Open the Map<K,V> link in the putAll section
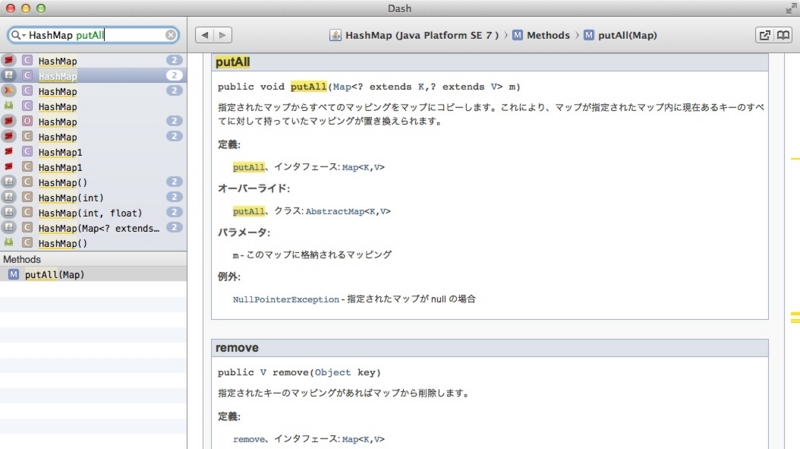This screenshot has height=449, width=800. 363,167
